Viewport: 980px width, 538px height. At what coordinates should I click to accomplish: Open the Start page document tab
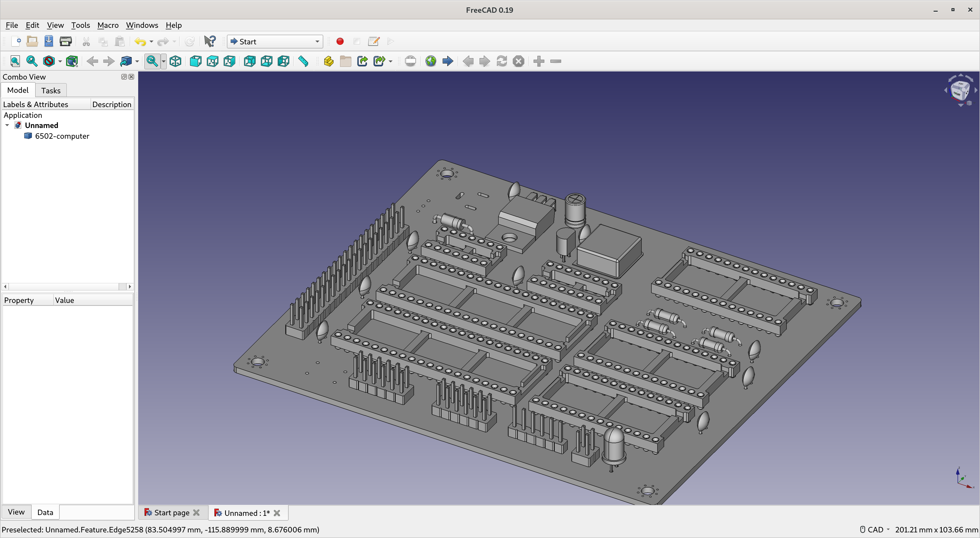tap(172, 513)
